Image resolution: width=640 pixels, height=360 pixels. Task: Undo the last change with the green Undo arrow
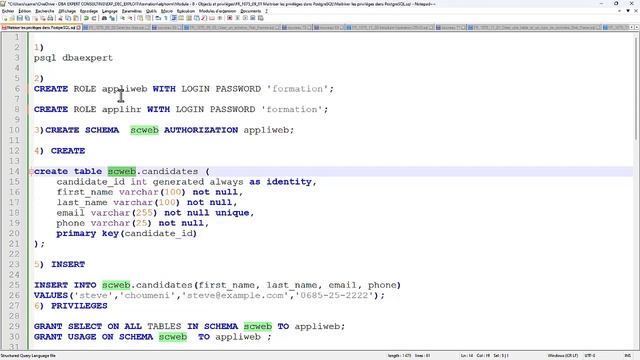coord(85,18)
